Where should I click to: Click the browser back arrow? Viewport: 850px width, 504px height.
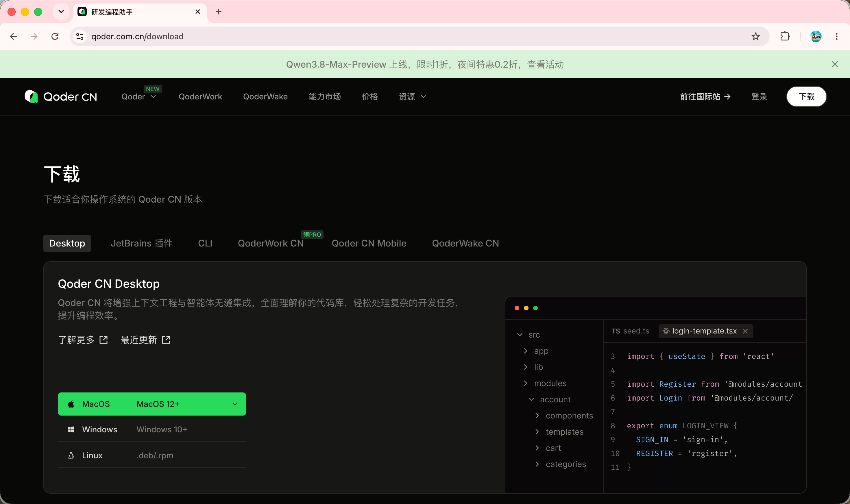(14, 36)
